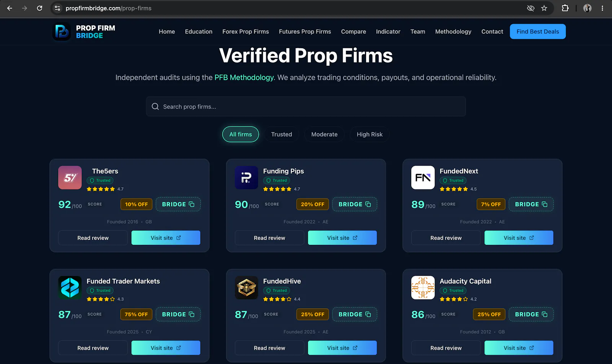Open Methodology in the navbar
Image resolution: width=612 pixels, height=364 pixels.
coord(453,31)
